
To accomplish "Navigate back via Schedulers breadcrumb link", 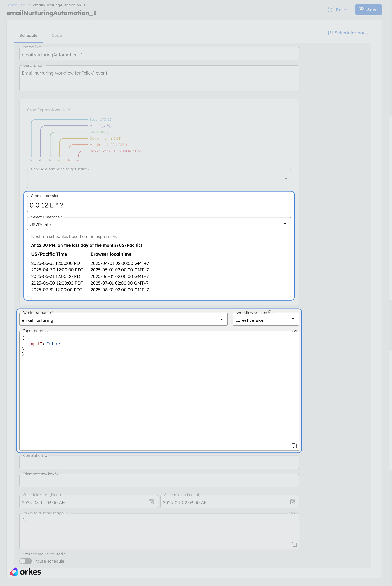I will [x=16, y=5].
